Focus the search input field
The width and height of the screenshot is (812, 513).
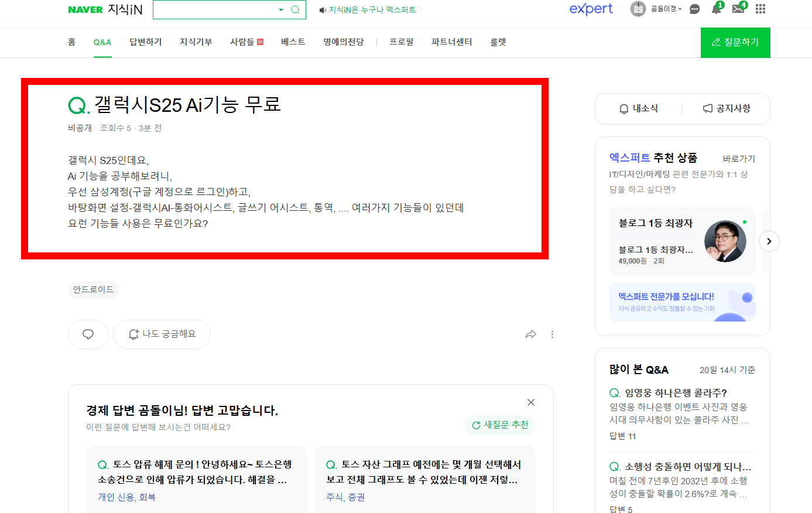(214, 10)
